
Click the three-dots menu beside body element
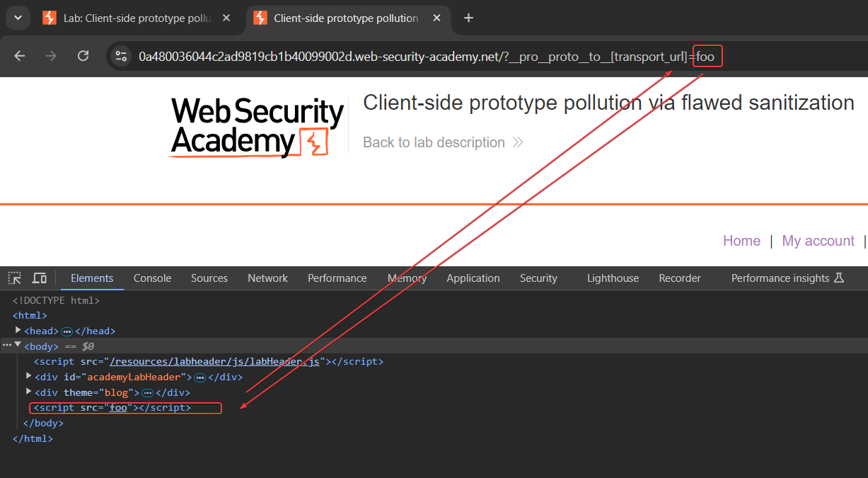point(7,346)
